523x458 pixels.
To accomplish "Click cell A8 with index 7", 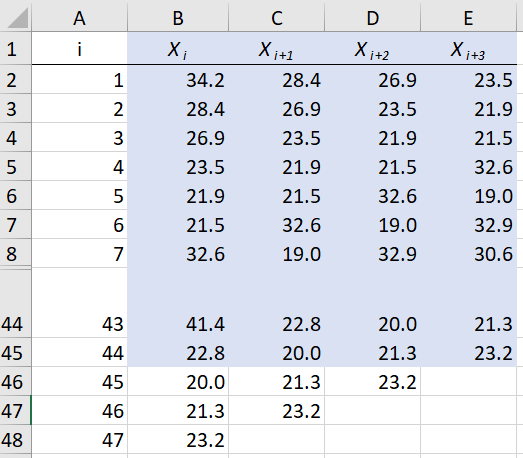I will point(79,254).
